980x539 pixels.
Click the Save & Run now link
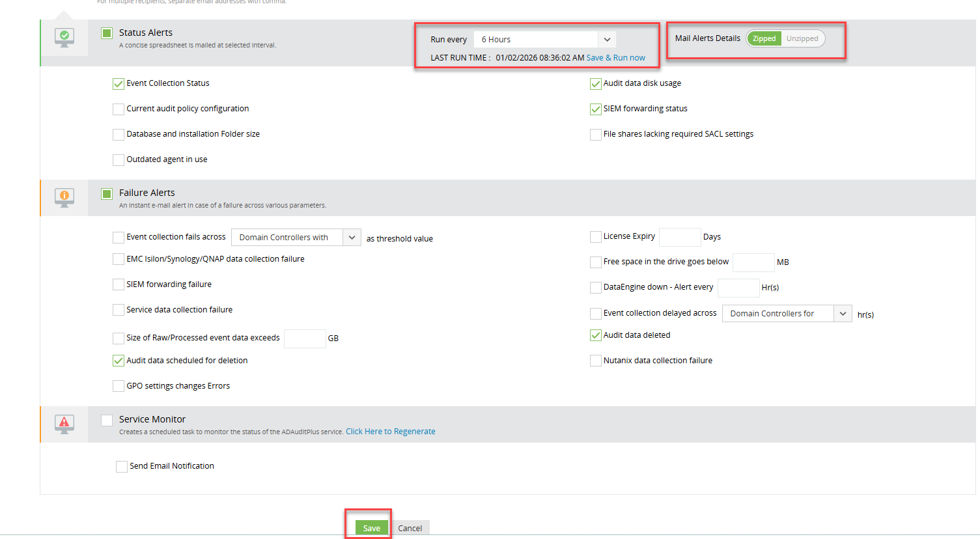[615, 58]
